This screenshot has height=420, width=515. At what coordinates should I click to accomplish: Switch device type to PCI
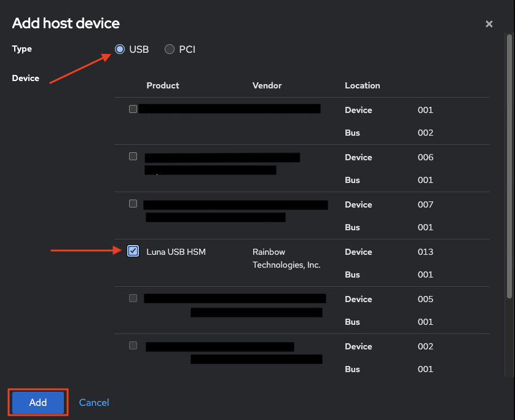pyautogui.click(x=170, y=49)
